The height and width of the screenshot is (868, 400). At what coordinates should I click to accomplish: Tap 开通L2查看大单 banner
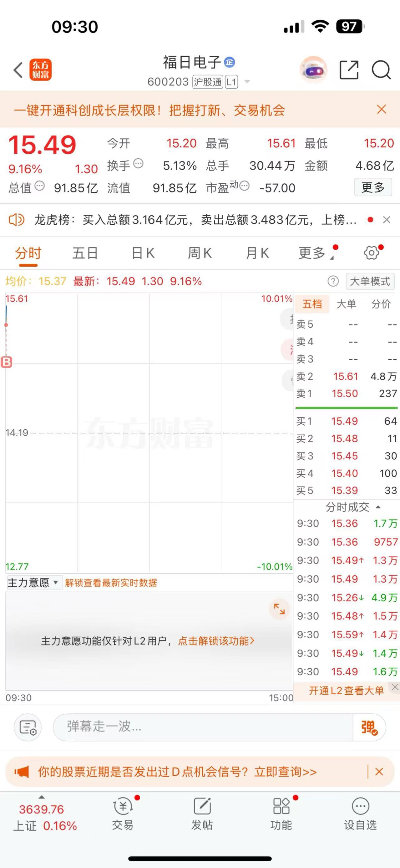coord(347,690)
